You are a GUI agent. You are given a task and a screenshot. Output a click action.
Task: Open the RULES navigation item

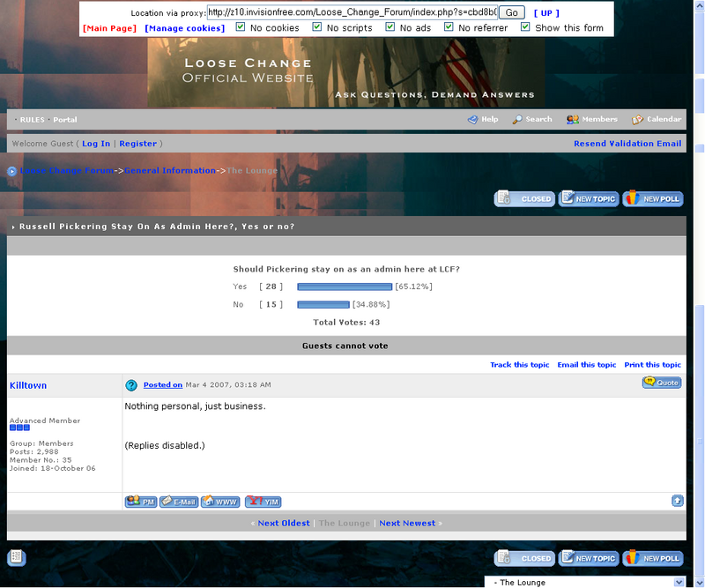click(32, 120)
